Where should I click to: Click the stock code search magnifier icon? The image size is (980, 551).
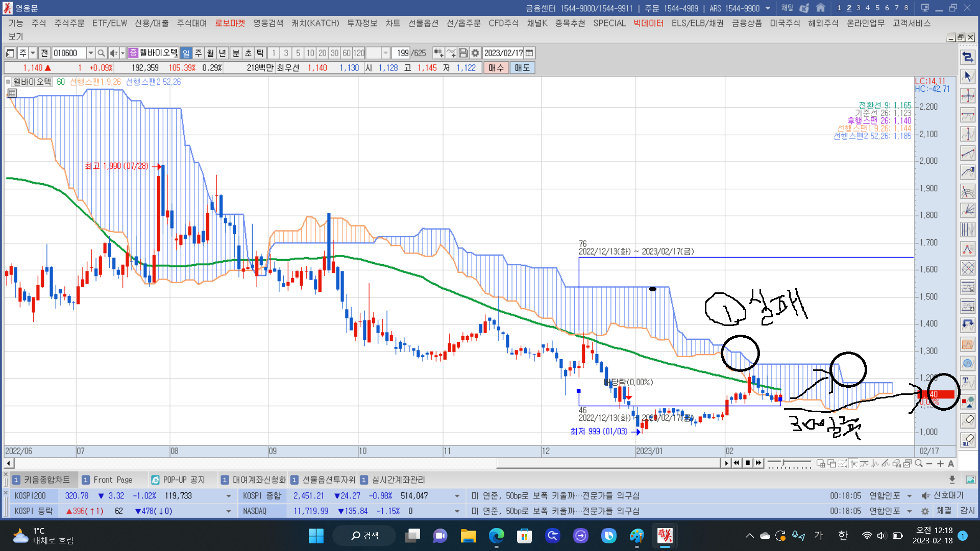pos(101,53)
